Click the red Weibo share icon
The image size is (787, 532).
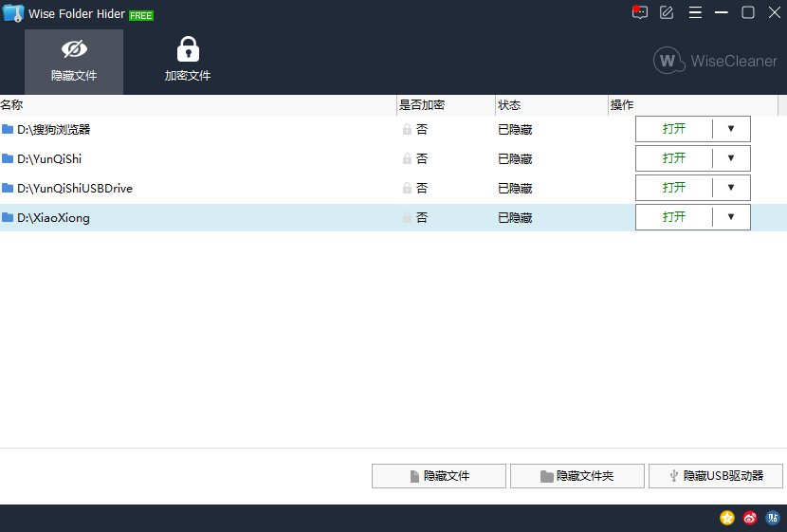coord(750,518)
